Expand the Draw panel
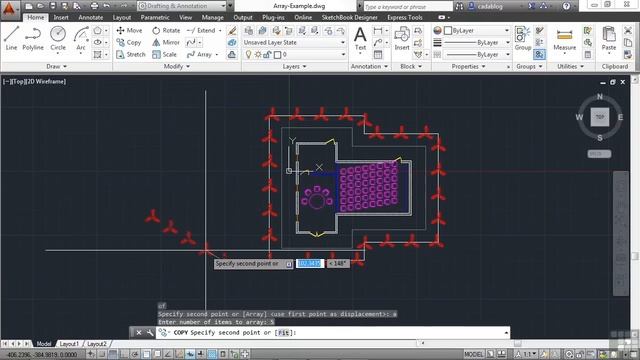 56,66
